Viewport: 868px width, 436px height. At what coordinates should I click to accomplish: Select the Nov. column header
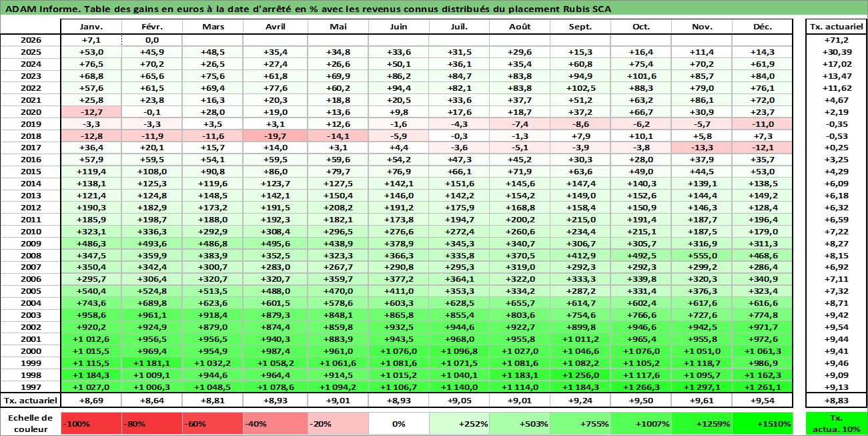(702, 27)
